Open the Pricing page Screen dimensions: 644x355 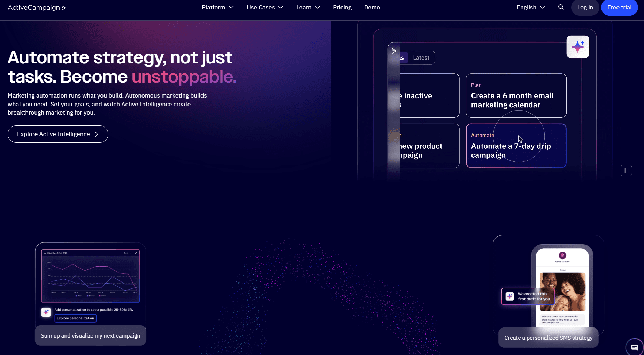click(x=342, y=7)
